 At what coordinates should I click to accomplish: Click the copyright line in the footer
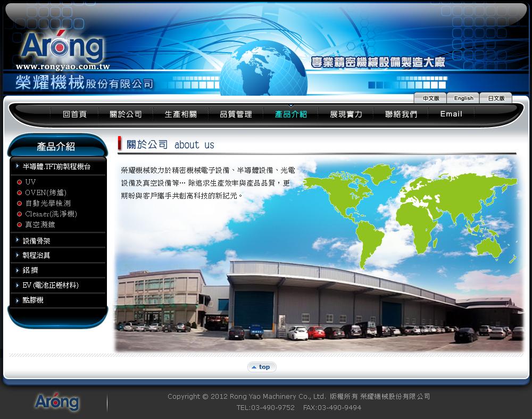point(298,396)
